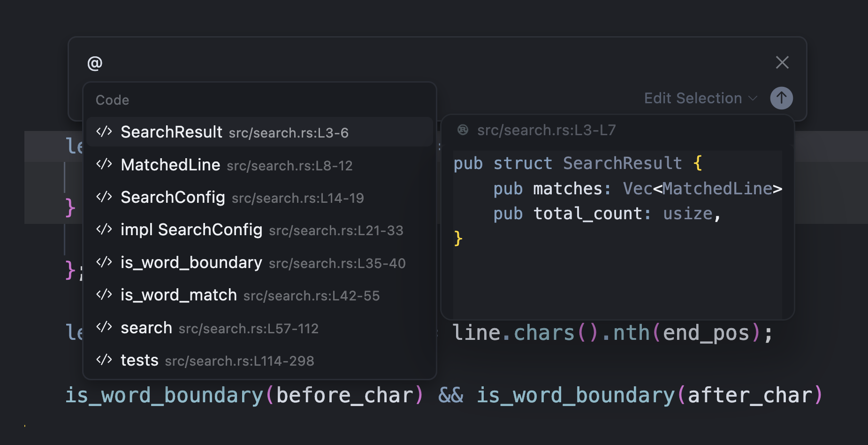Screen dimensions: 868x445
Task: Choose the search function entry
Action: coord(259,328)
